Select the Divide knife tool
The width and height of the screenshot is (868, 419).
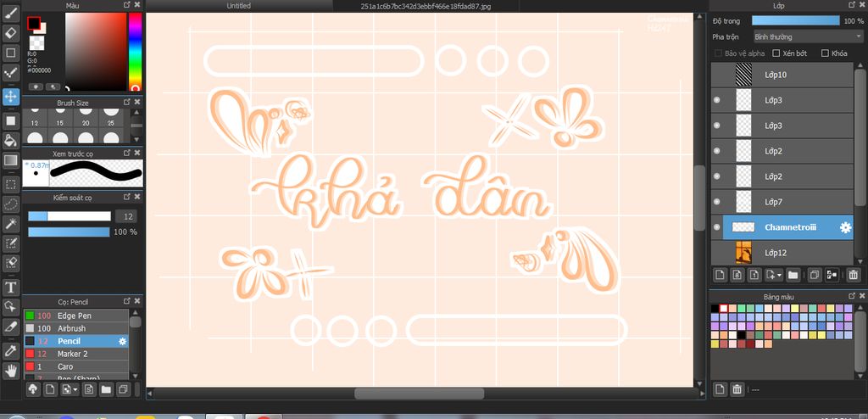pyautogui.click(x=10, y=327)
